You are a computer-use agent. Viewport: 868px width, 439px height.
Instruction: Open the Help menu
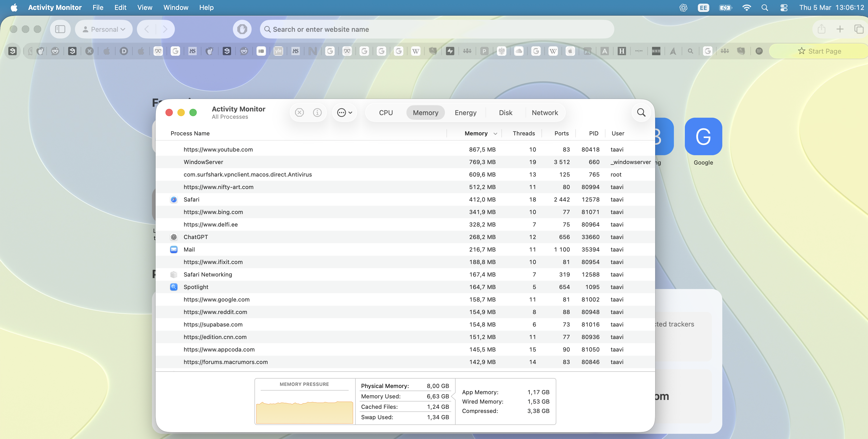(x=206, y=7)
